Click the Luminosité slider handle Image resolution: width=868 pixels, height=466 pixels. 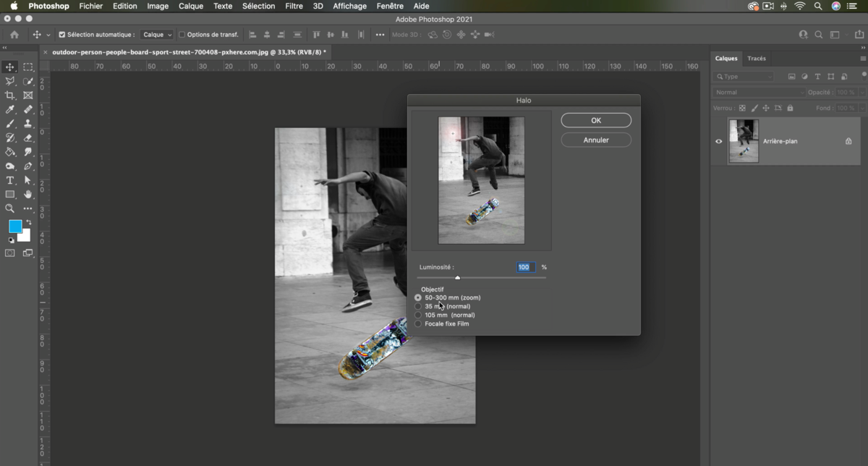tap(457, 278)
